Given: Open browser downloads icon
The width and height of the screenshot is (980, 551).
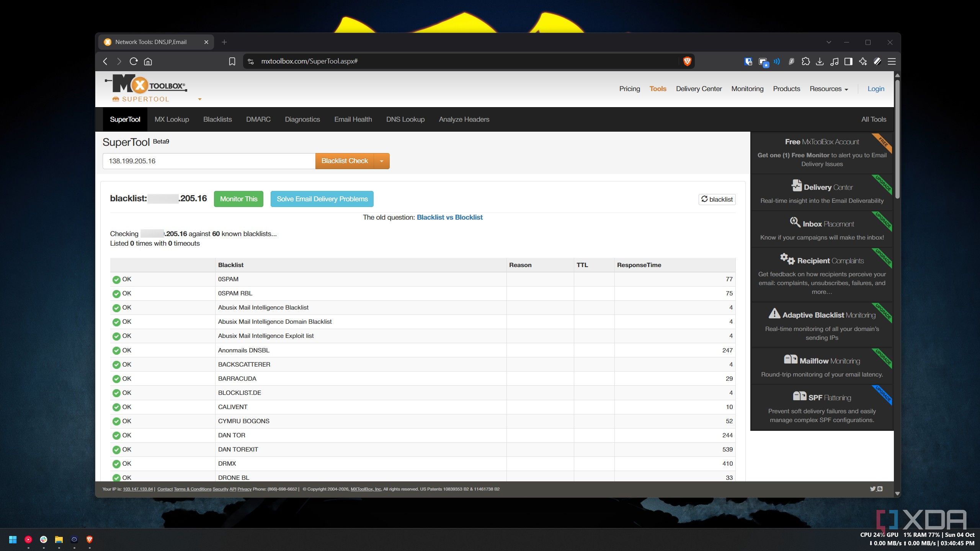Looking at the screenshot, I should (820, 61).
